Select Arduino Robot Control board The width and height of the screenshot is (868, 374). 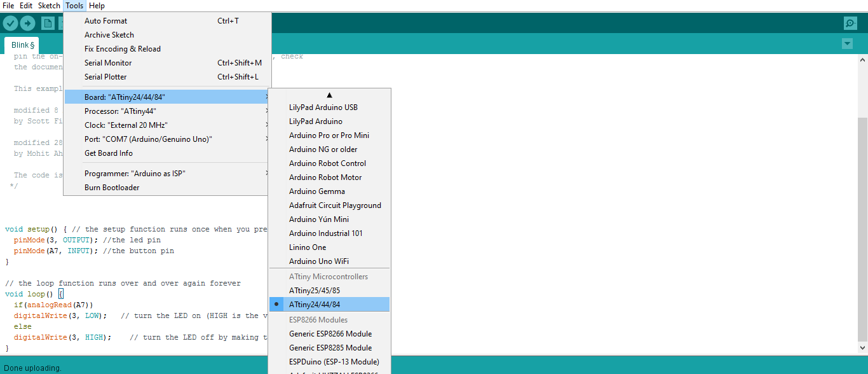coord(329,163)
